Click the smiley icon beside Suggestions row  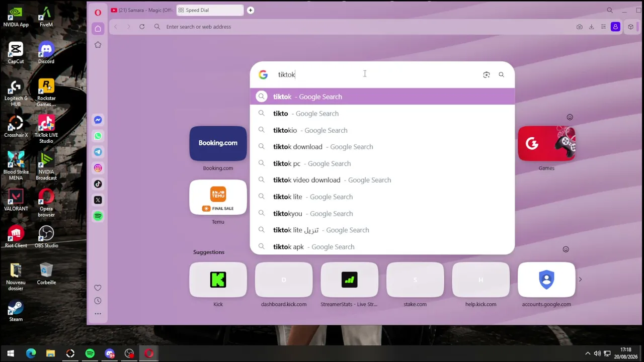coord(566,249)
